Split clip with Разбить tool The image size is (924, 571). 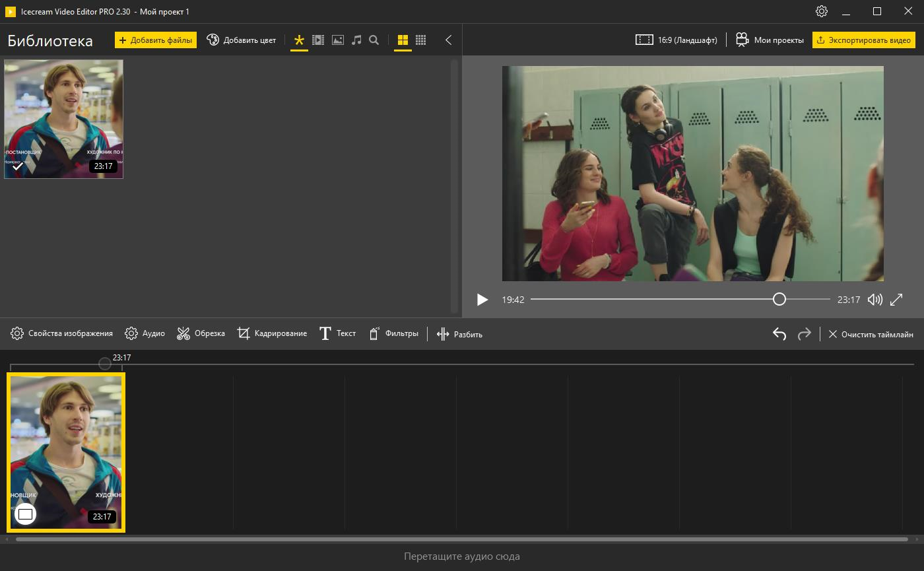click(x=459, y=334)
